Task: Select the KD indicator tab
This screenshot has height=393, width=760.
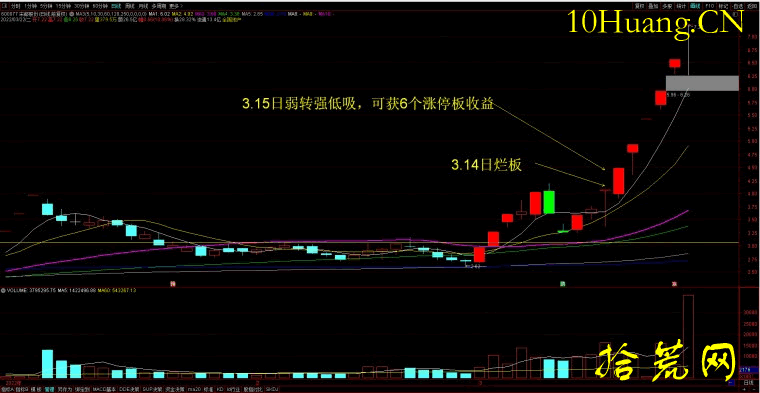Action: coord(220,389)
